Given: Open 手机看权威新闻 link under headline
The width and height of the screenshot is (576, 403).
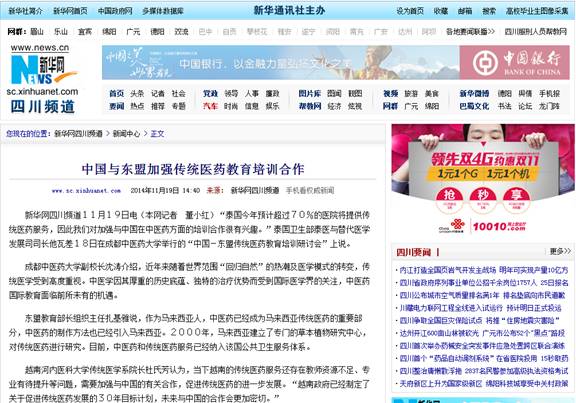Looking at the screenshot, I should coord(310,190).
